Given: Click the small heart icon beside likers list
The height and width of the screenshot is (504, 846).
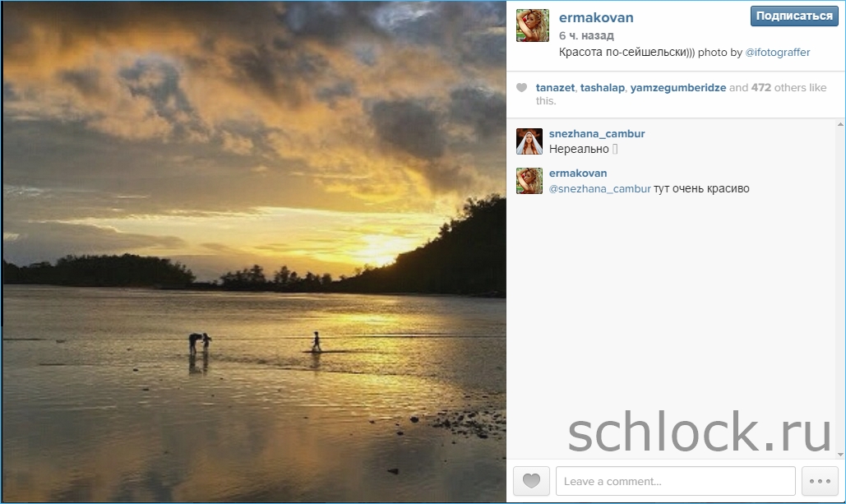Looking at the screenshot, I should 521,88.
